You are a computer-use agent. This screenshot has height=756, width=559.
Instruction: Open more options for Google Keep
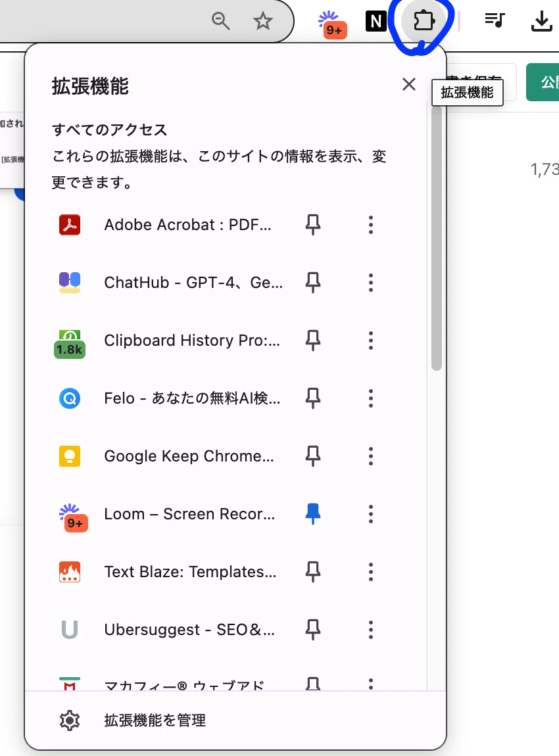pos(371,456)
